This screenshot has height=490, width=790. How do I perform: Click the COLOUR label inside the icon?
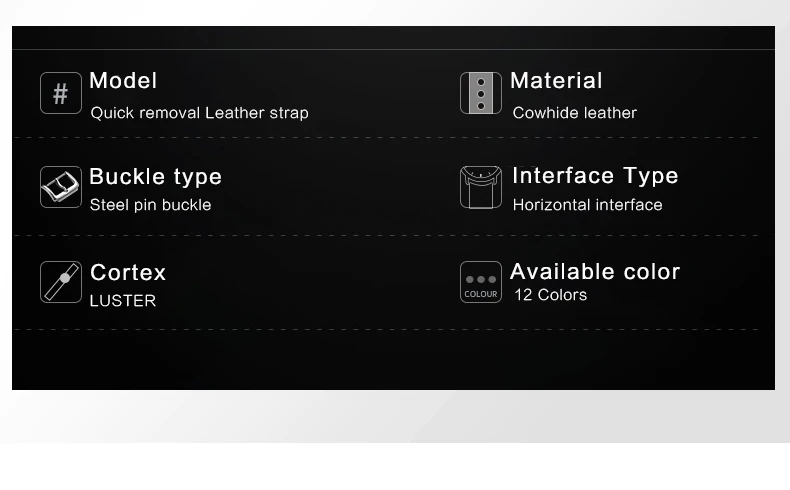[481, 294]
